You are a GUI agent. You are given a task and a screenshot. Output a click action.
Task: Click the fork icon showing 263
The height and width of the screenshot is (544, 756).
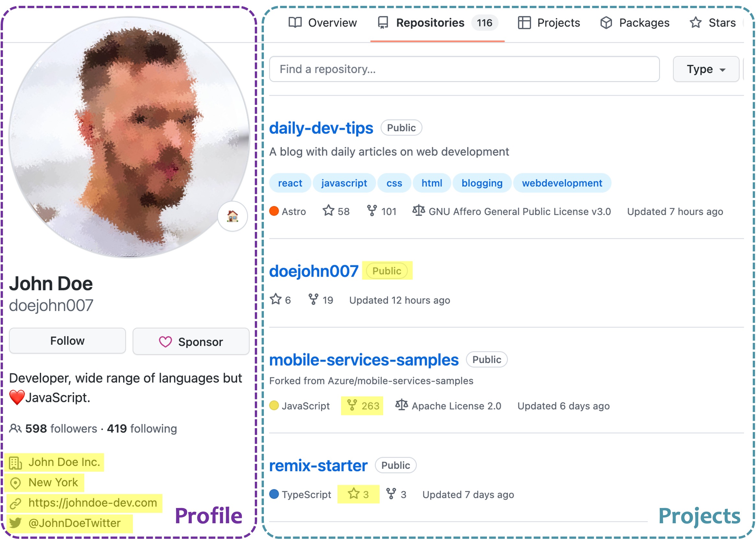352,405
